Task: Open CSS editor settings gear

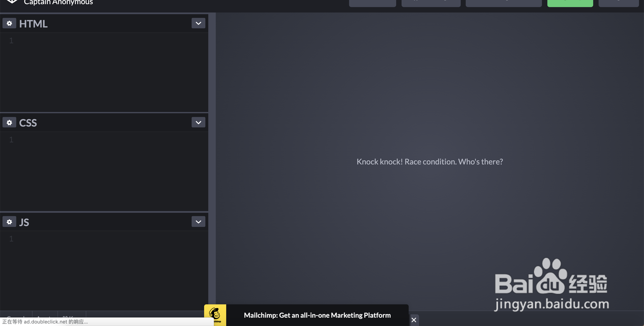Action: (9, 122)
